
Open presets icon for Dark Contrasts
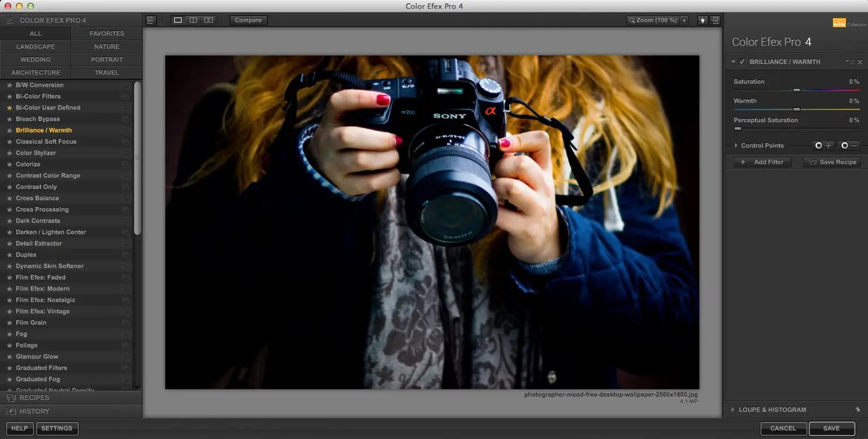[125, 221]
